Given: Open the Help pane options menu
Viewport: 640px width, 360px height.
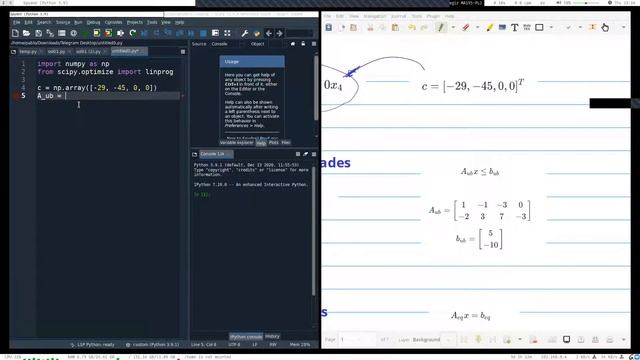Looking at the screenshot, I should pos(314,44).
